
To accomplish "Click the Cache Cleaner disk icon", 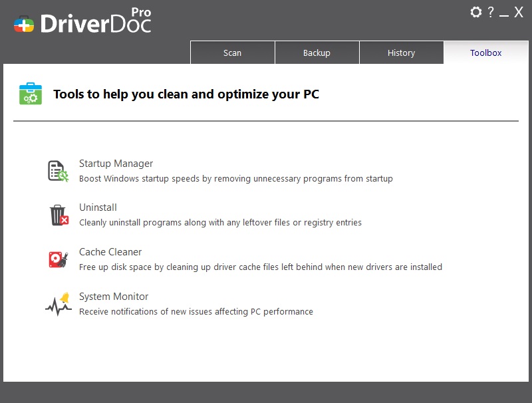I will click(58, 259).
